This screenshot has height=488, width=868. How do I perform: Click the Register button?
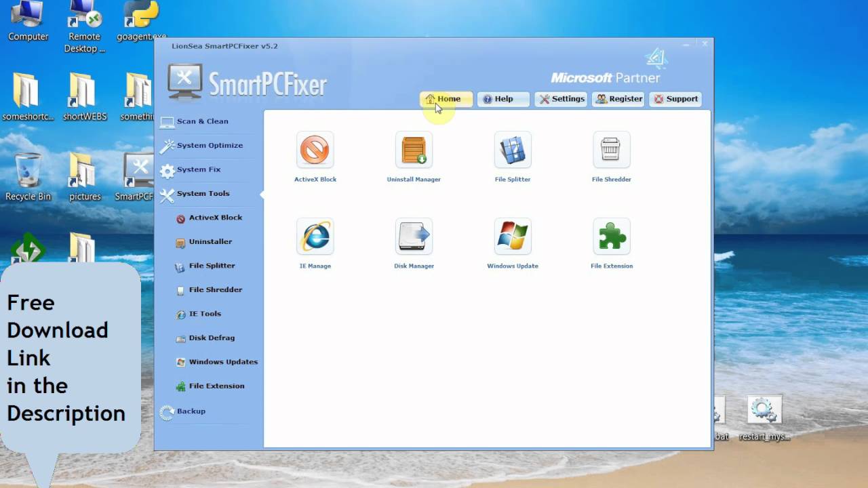(618, 99)
